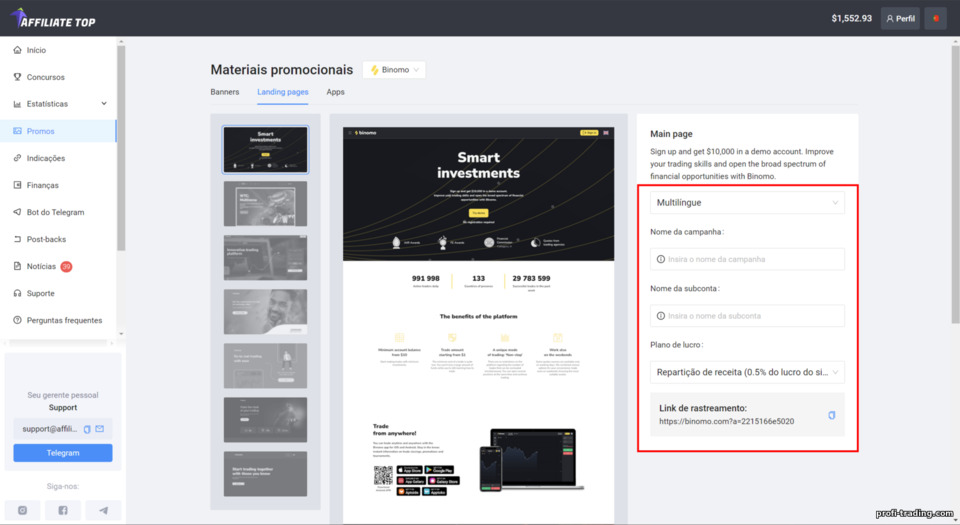Screen dimensions: 960x525
Task: Select the thumbnail with smiling man
Action: coord(266,311)
